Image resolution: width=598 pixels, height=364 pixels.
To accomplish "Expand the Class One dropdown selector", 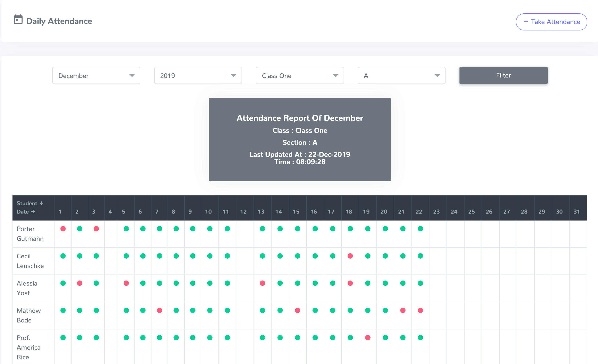I will point(299,75).
